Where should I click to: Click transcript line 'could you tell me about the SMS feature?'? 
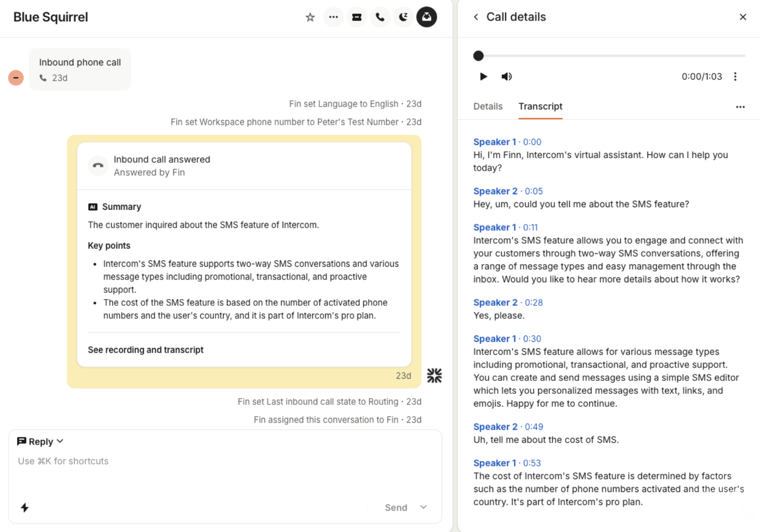581,204
